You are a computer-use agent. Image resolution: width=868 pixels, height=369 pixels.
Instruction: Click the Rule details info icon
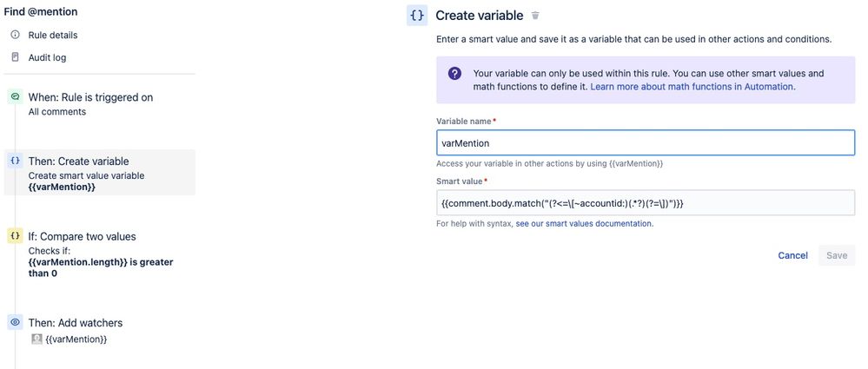pyautogui.click(x=16, y=35)
